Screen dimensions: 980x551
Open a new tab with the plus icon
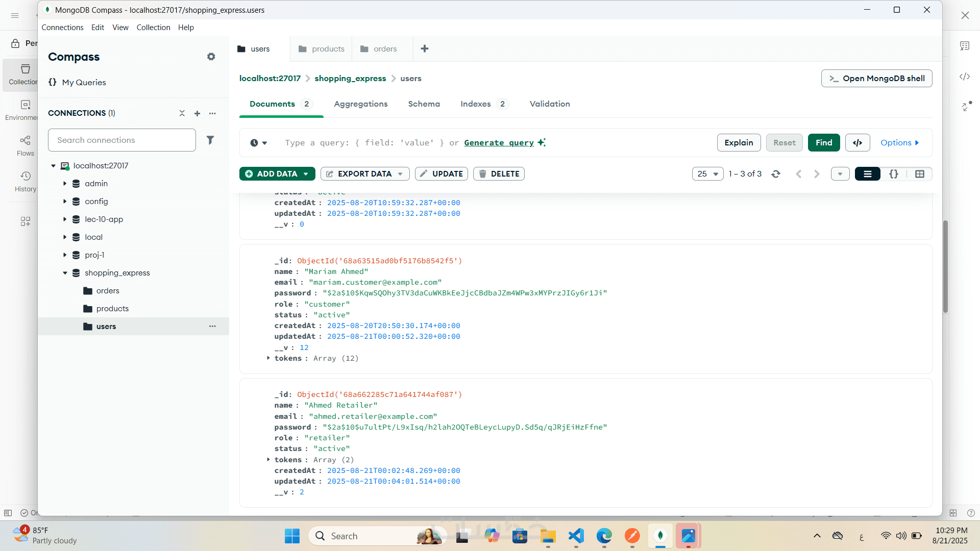425,48
